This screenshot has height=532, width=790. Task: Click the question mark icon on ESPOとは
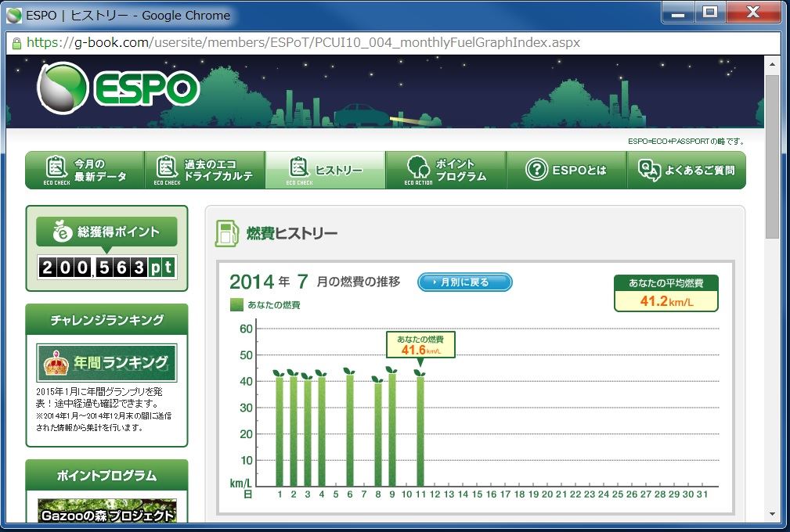tap(536, 170)
